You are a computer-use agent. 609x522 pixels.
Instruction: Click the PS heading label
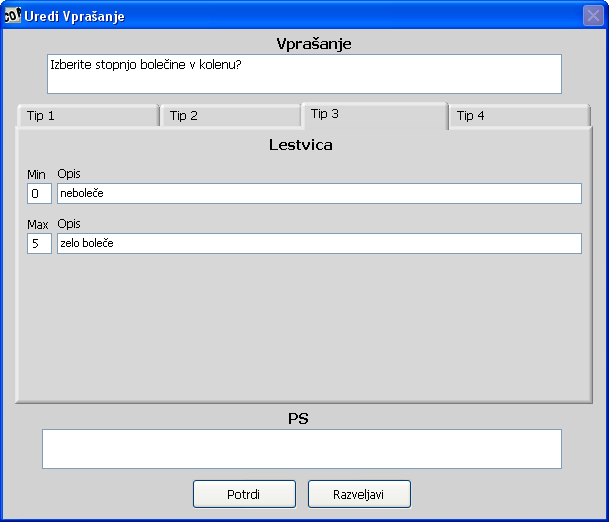[x=298, y=419]
